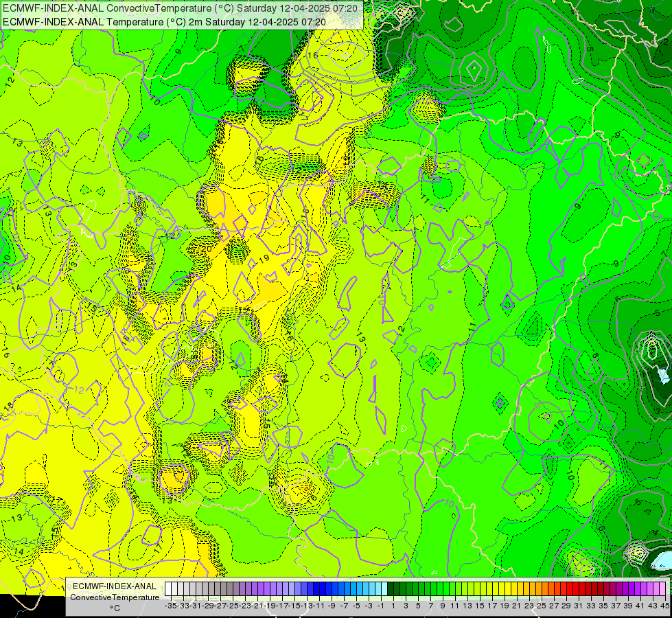Screen dimensions: 672x618
Task: Click the 9 value on the legend scale
Action: coord(443,606)
